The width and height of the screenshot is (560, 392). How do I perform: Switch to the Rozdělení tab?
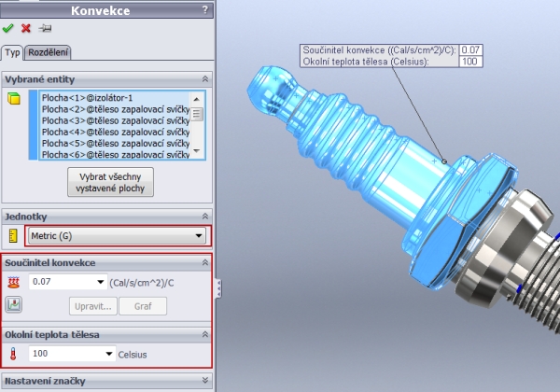click(x=48, y=52)
